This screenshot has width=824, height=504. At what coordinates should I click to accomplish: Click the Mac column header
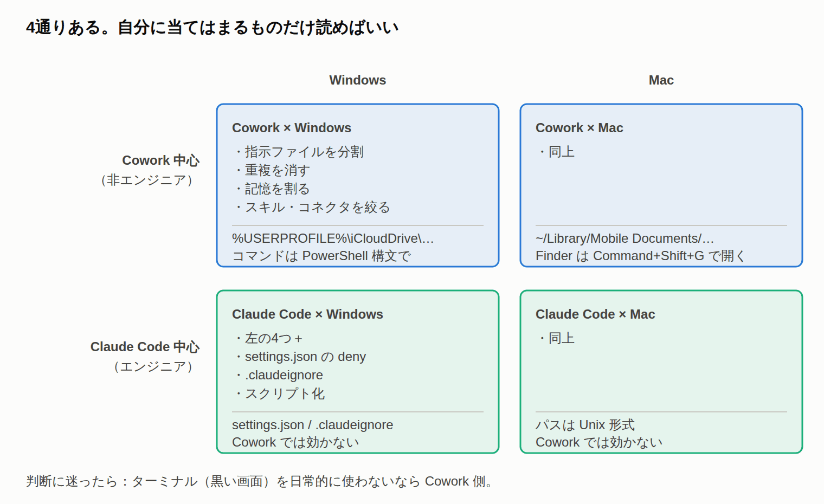pyautogui.click(x=661, y=80)
